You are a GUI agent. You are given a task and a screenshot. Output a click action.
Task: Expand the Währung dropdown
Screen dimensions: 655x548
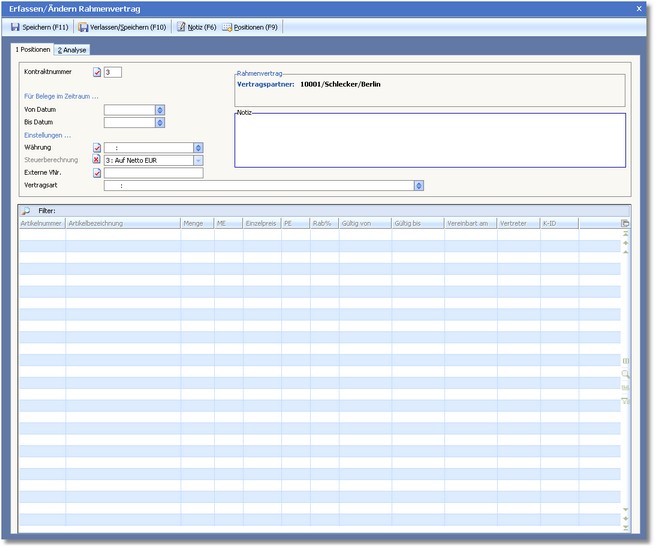(198, 147)
